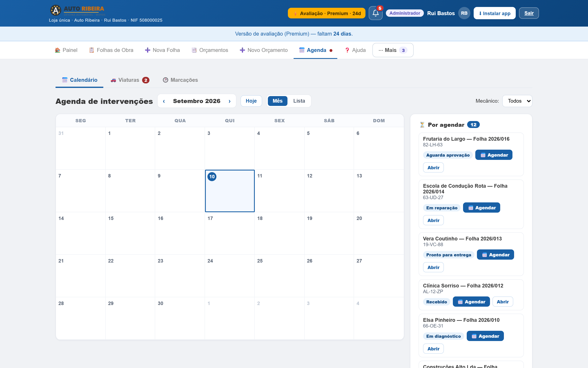The image size is (588, 368).
Task: Agendar Clínica Sorriso folha 2026/012
Action: point(471,302)
